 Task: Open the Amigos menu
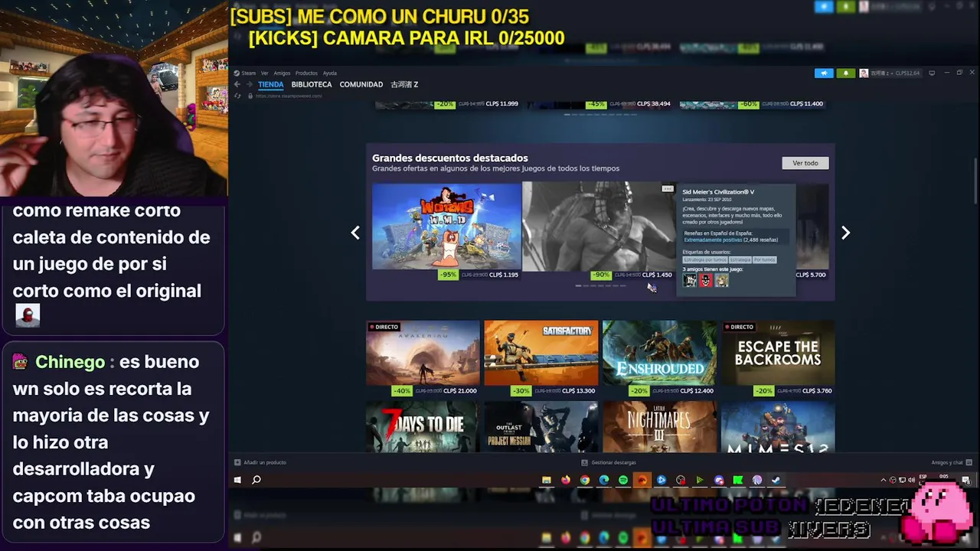[282, 73]
